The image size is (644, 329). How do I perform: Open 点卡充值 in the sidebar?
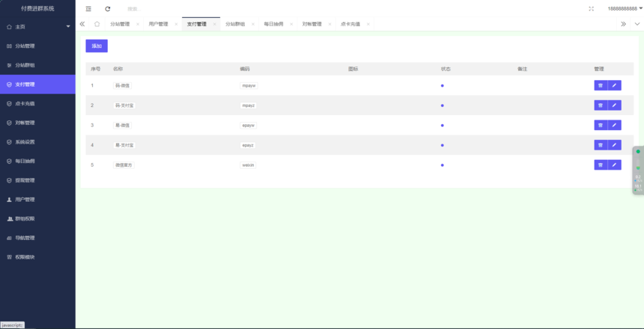click(x=37, y=104)
